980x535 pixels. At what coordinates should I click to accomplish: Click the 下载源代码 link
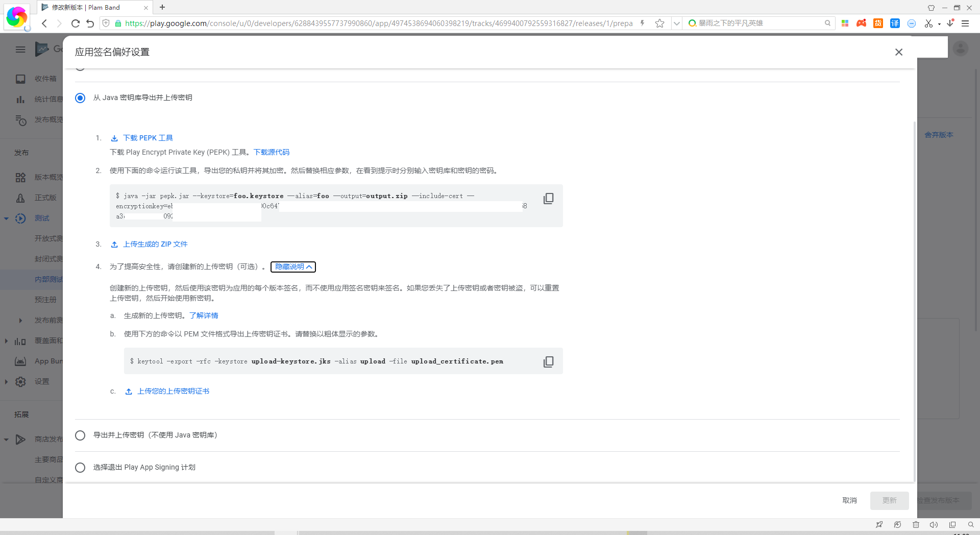click(x=272, y=153)
